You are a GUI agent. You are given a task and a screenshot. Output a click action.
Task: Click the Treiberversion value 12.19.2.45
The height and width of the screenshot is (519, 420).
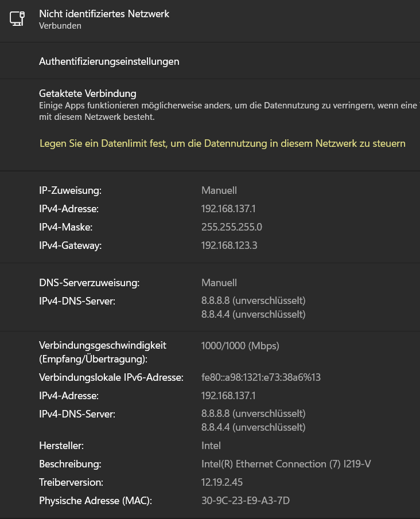(221, 482)
